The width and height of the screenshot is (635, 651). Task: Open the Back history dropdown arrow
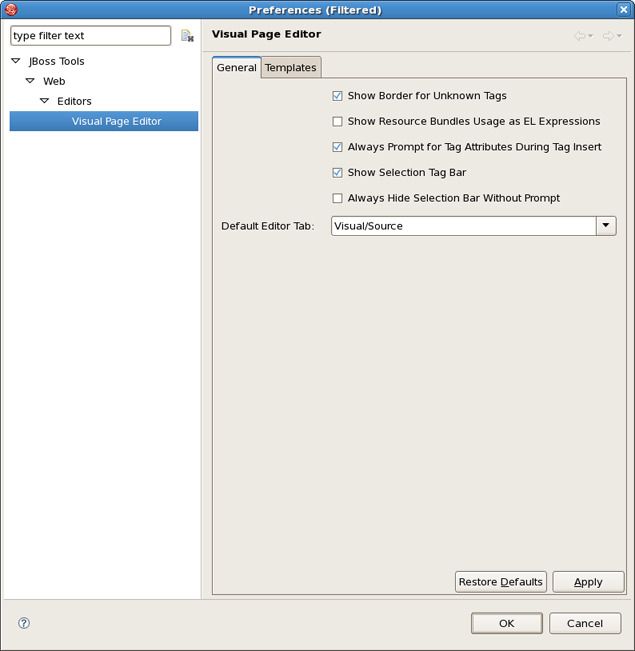point(591,37)
